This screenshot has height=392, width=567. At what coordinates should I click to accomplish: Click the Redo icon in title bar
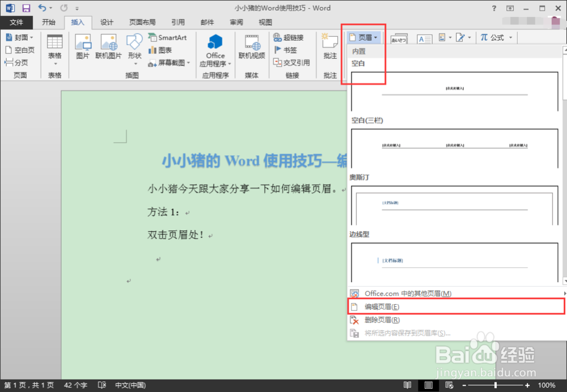click(64, 8)
